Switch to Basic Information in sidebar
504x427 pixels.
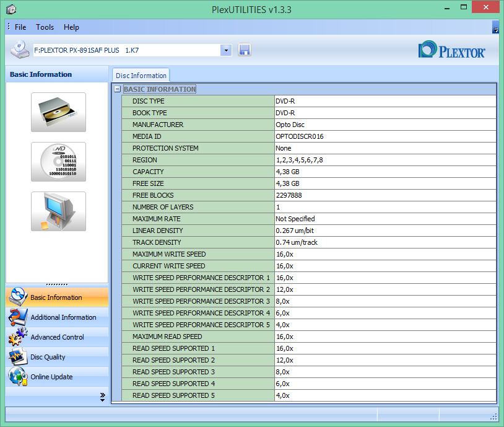point(57,297)
